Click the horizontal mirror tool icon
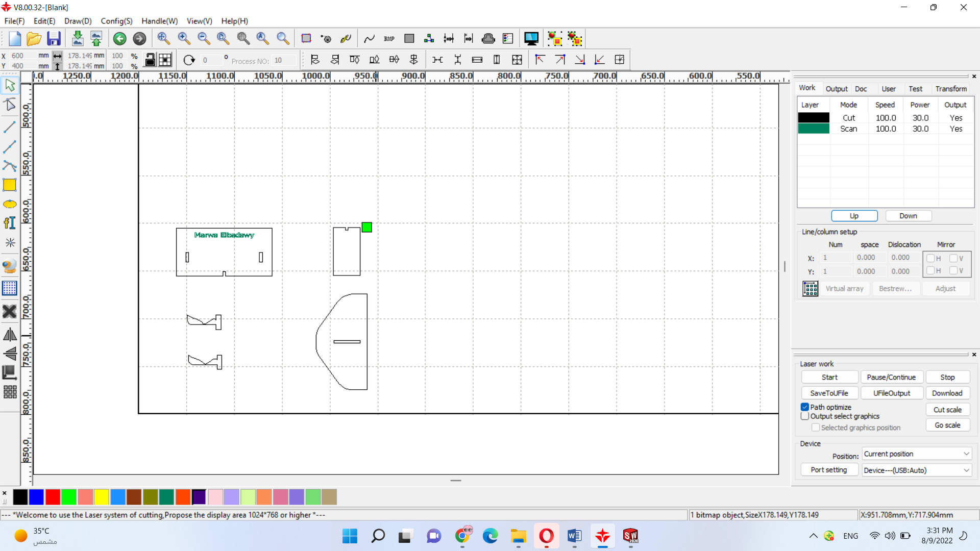Viewport: 980px width, 551px height. (10, 335)
